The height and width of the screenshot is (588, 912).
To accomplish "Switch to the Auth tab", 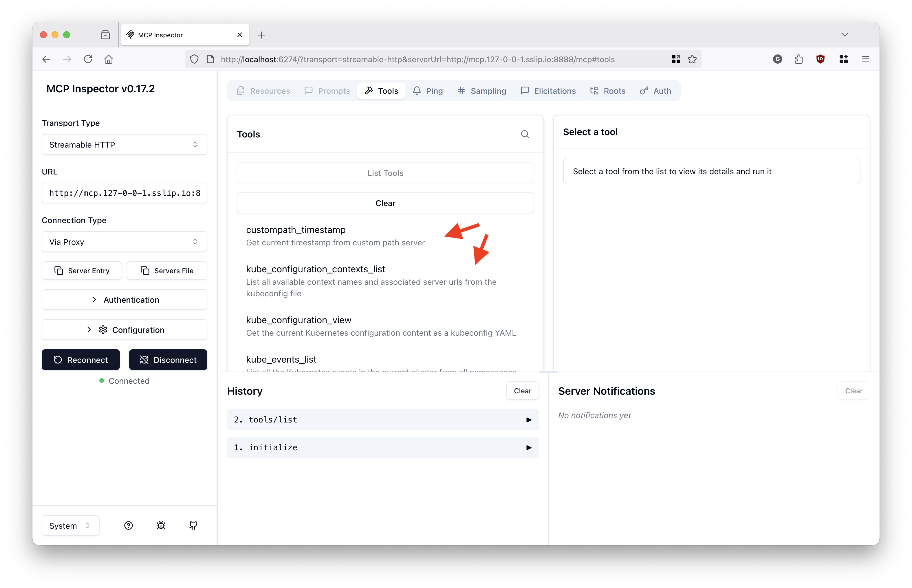I will point(655,91).
